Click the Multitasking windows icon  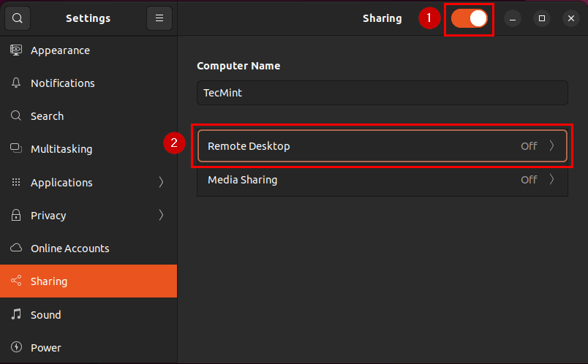point(16,149)
